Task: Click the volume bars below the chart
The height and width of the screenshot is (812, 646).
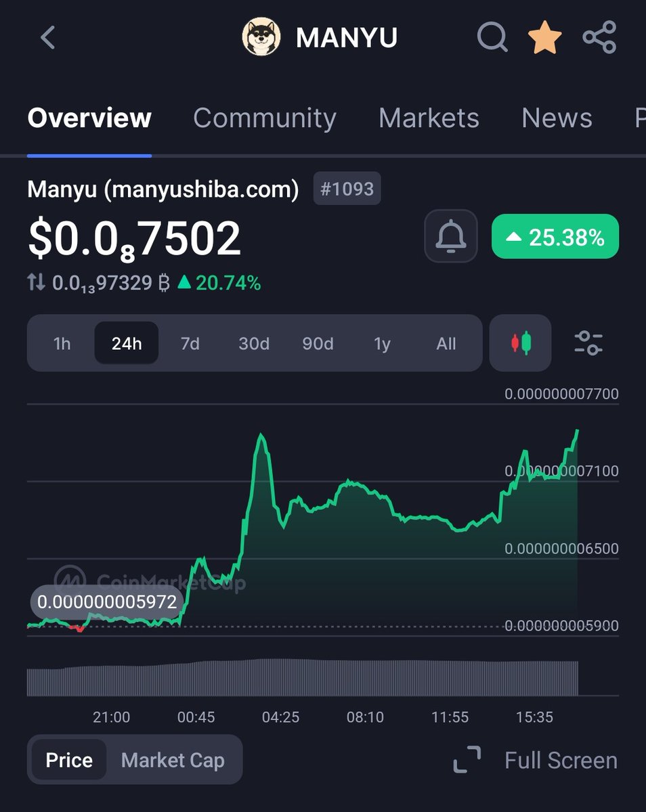Action: click(x=301, y=677)
